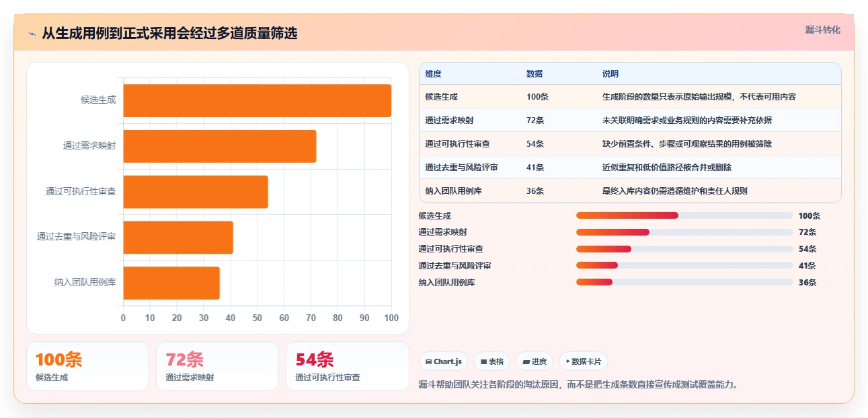Image resolution: width=868 pixels, height=418 pixels.
Task: Select the 候选生成 bar in the chart
Action: coord(258,100)
